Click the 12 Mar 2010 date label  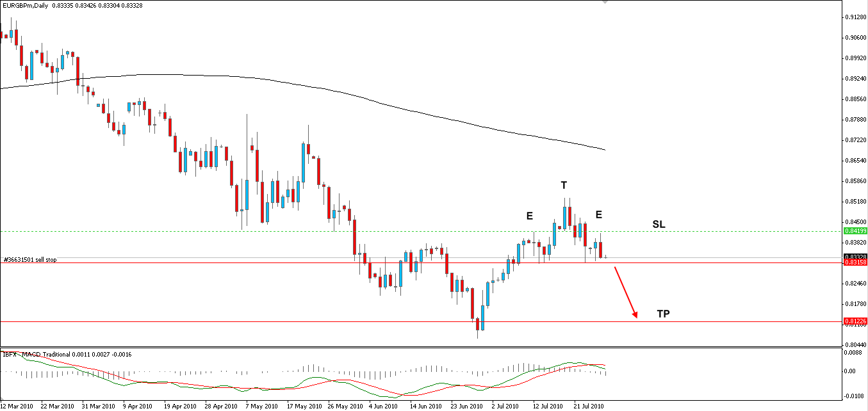tap(17, 407)
